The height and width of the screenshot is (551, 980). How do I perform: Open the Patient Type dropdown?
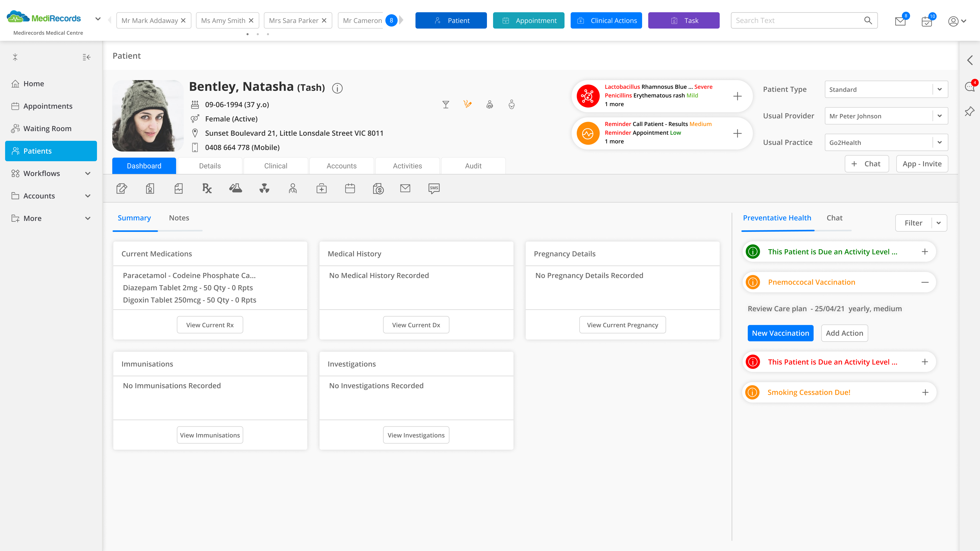[x=939, y=89]
